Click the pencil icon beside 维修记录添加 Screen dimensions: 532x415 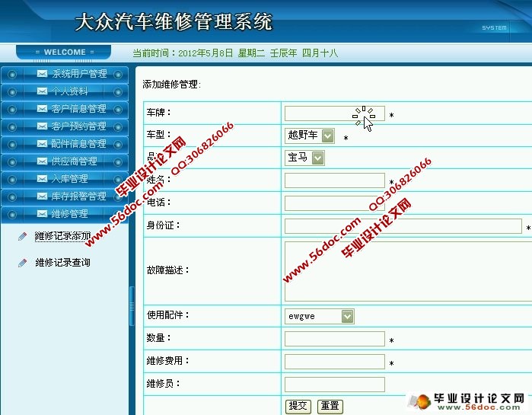click(22, 236)
